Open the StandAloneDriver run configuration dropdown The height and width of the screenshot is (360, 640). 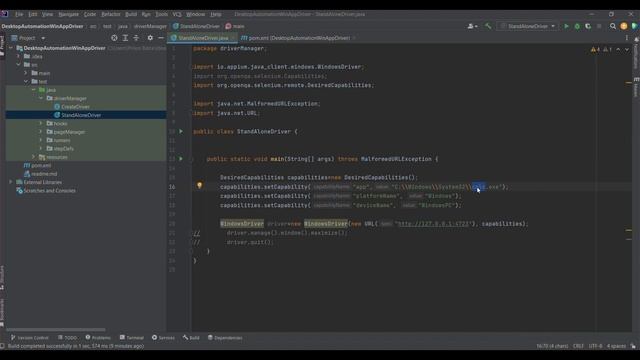(x=527, y=26)
